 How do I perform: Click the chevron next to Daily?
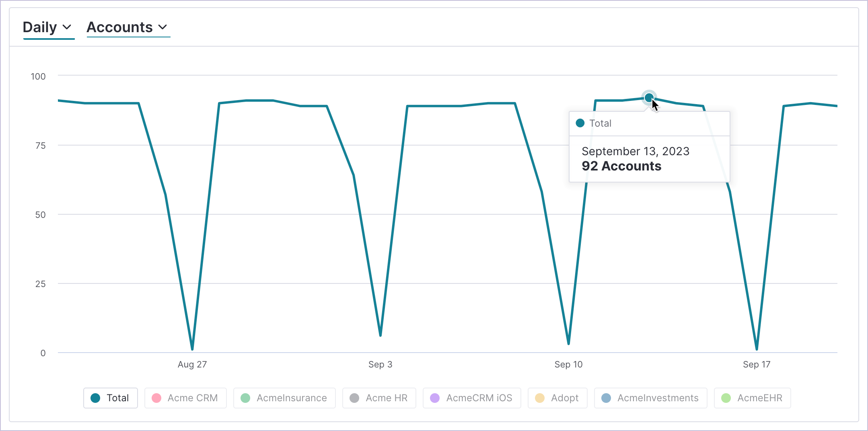[67, 27]
